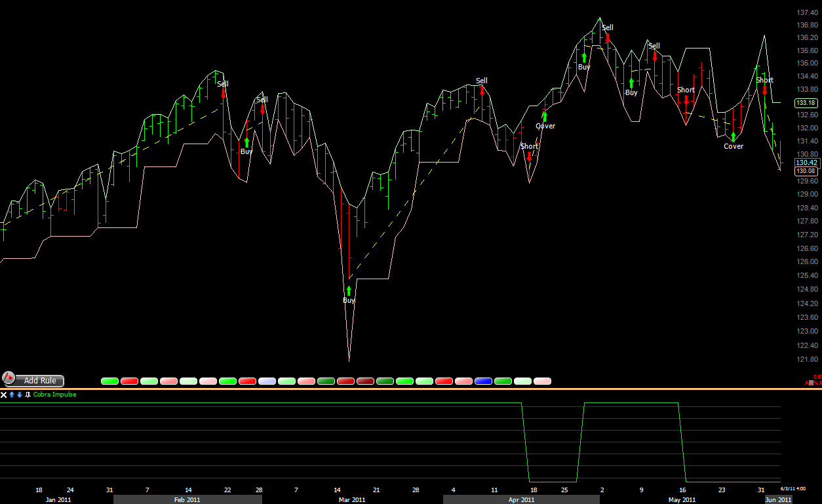Click the Sell arrow near February 28
The height and width of the screenshot is (504, 822).
tap(263, 109)
